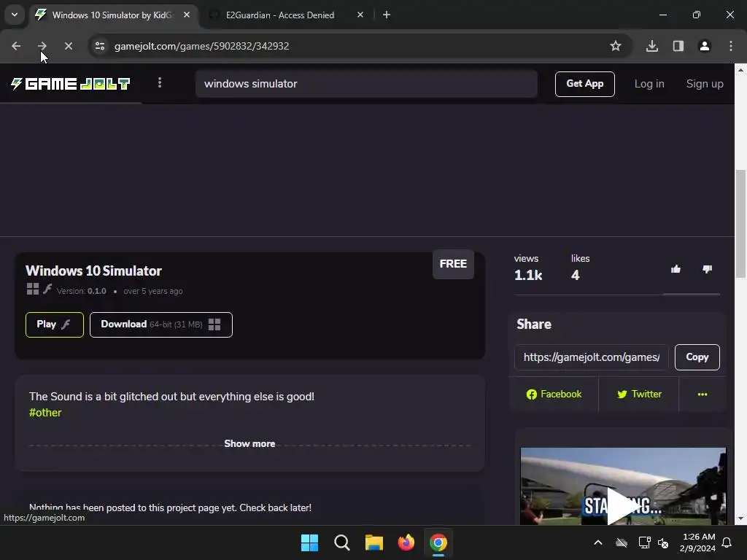This screenshot has width=747, height=560.
Task: Open the Chrome profile icon
Action: [705, 46]
